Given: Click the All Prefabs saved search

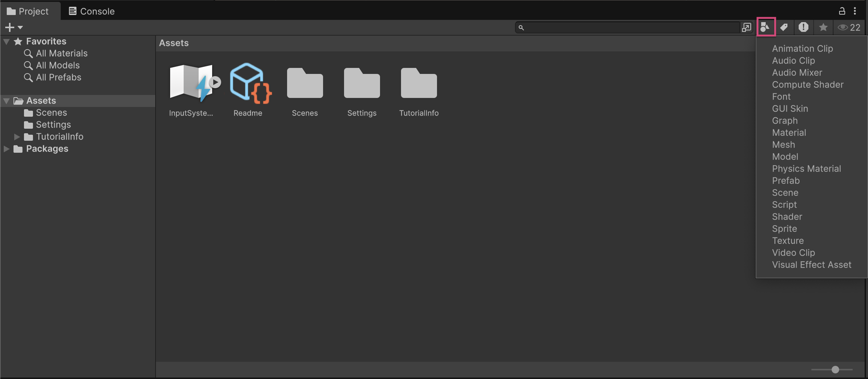Looking at the screenshot, I should pos(58,77).
